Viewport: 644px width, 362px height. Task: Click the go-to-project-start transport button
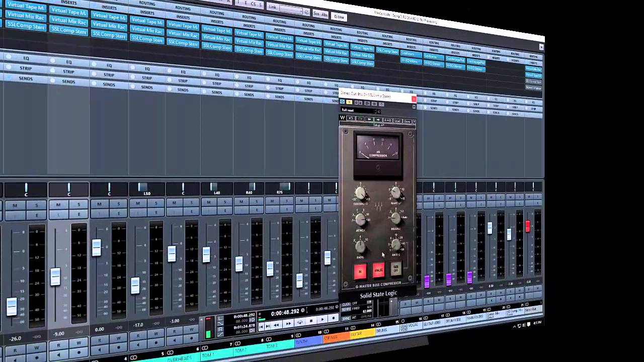click(x=261, y=327)
